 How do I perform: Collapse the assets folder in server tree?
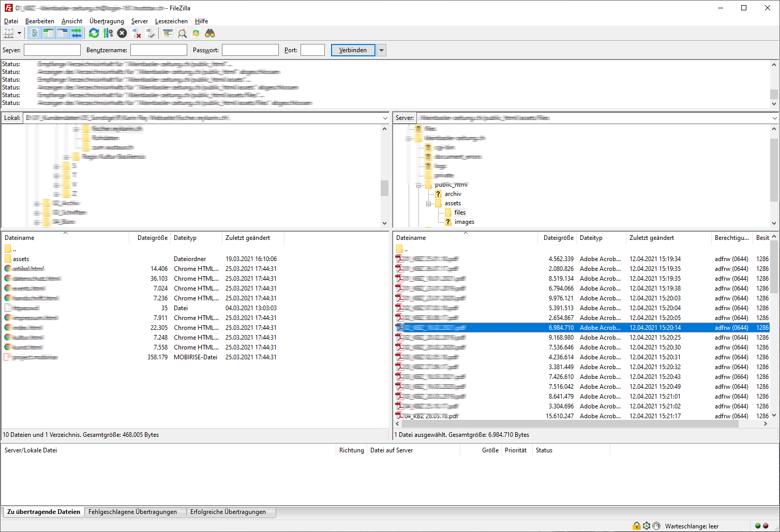[429, 204]
